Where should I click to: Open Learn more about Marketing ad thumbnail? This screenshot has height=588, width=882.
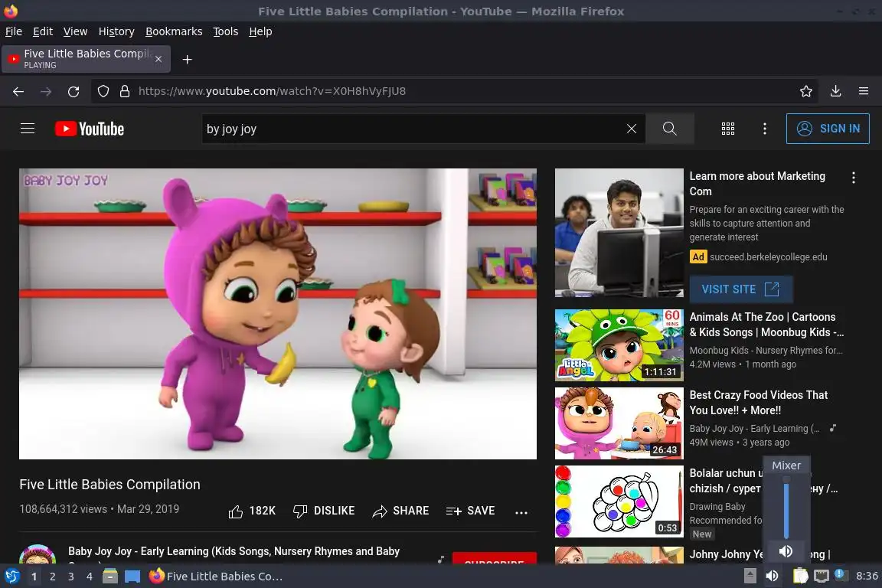pos(619,233)
